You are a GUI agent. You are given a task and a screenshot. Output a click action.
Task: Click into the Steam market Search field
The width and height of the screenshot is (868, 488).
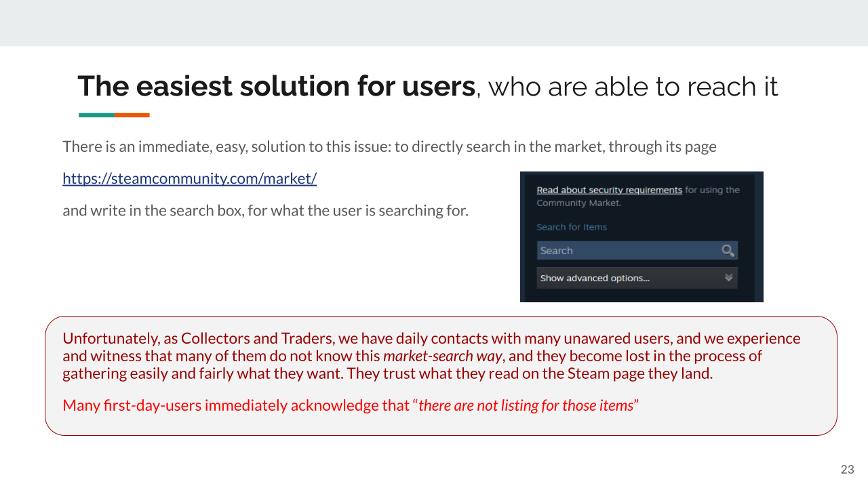[627, 251]
